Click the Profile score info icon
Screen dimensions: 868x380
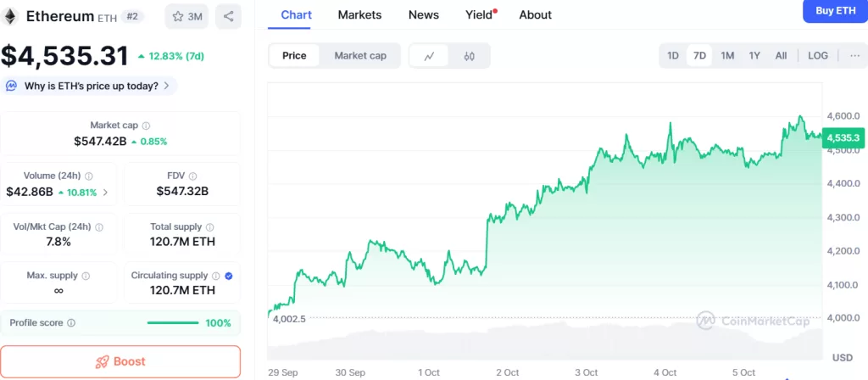[71, 323]
